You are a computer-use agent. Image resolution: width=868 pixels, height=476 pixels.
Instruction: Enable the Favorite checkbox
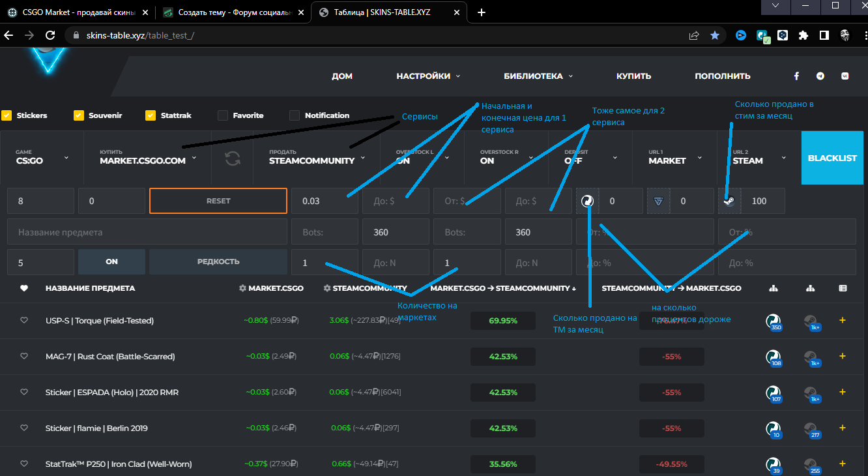point(222,115)
